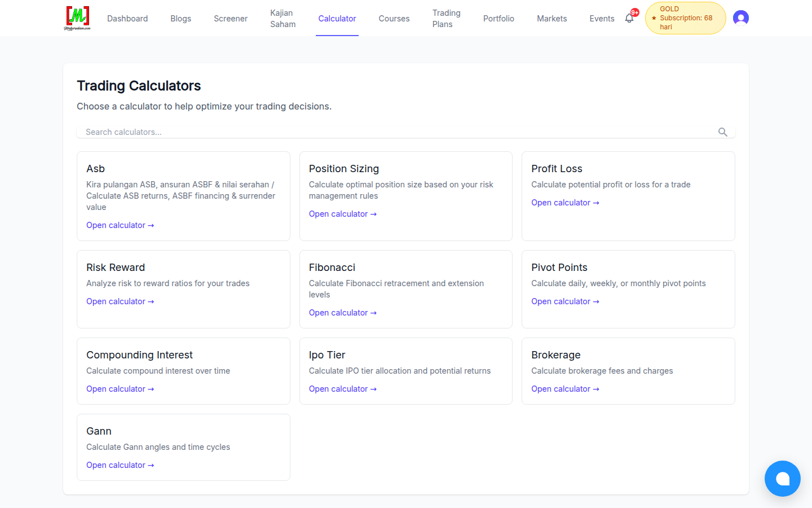Go to Trading Plans
Screen dimensions: 812x508
tap(447, 19)
